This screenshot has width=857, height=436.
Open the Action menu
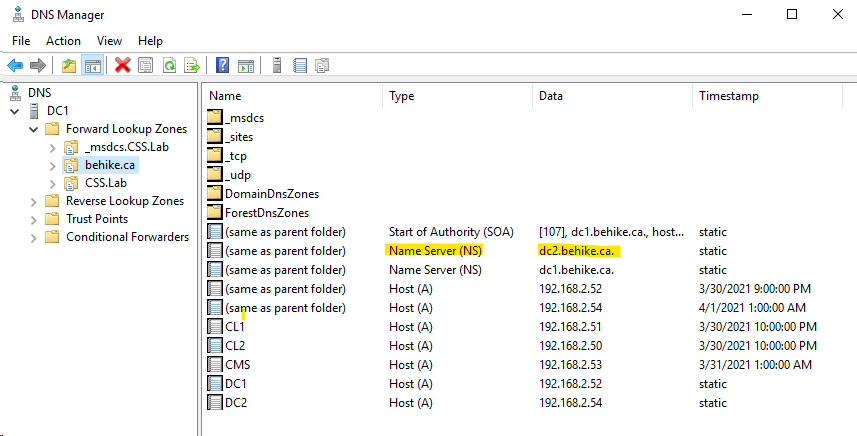point(63,41)
